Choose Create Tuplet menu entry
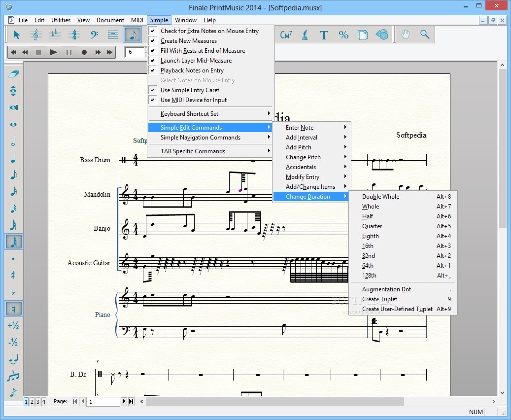This screenshot has width=511, height=420. pos(403,299)
